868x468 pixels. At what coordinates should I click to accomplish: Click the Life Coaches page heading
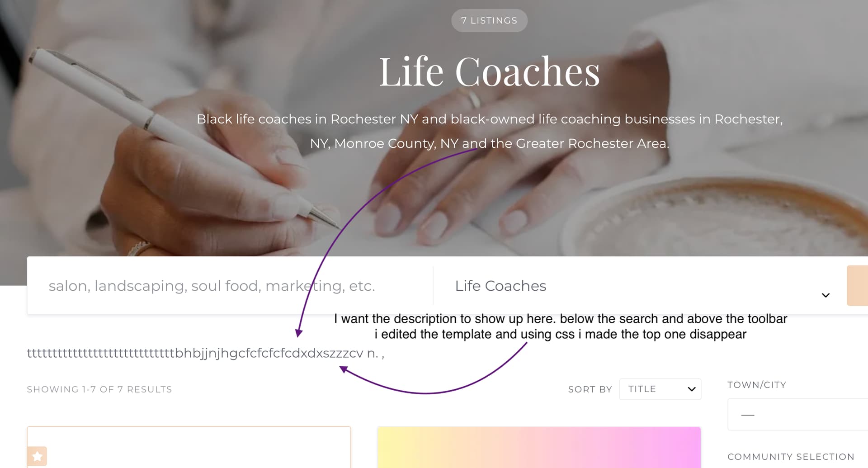pos(489,71)
